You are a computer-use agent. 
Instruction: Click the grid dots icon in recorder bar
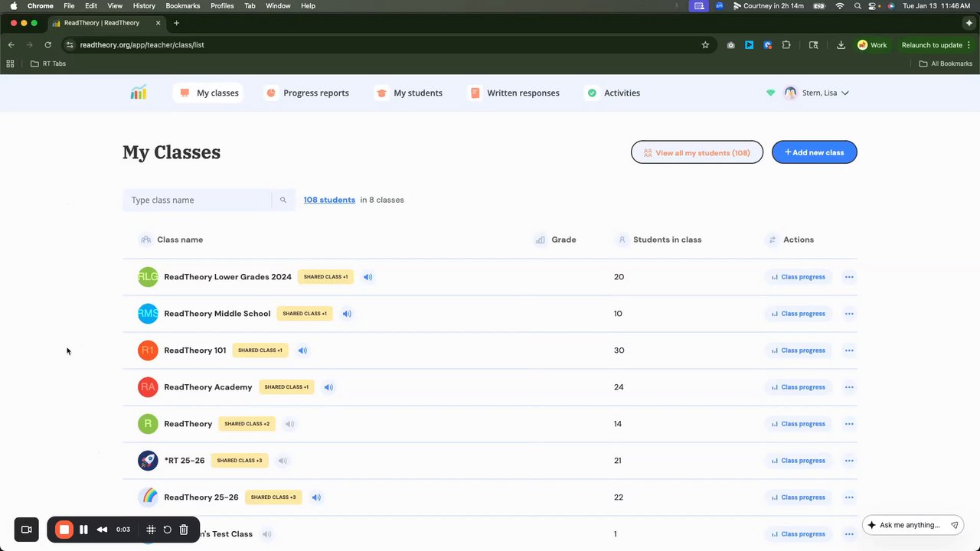coord(151,530)
